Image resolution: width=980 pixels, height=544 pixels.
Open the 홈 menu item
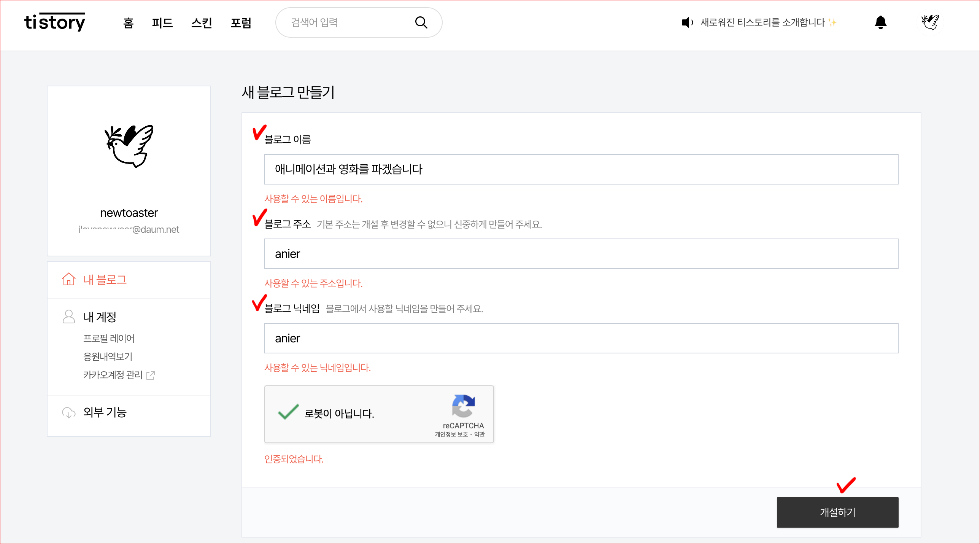coord(128,23)
